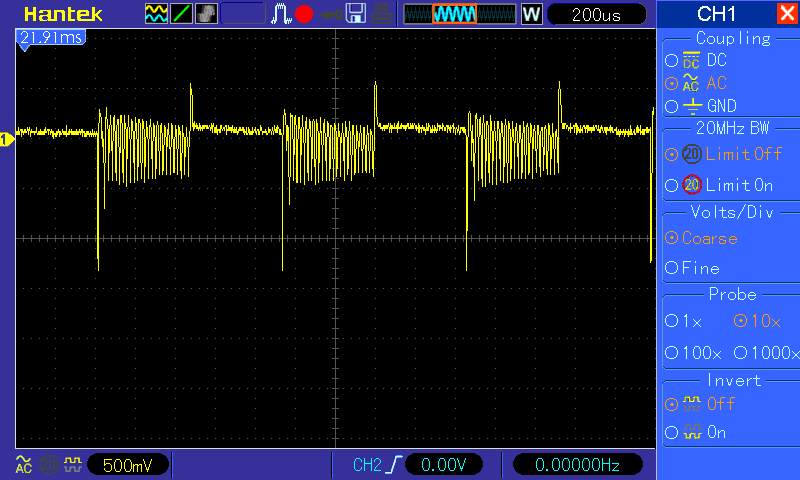The width and height of the screenshot is (800, 480).
Task: Select AC coupling radio button
Action: 671,83
